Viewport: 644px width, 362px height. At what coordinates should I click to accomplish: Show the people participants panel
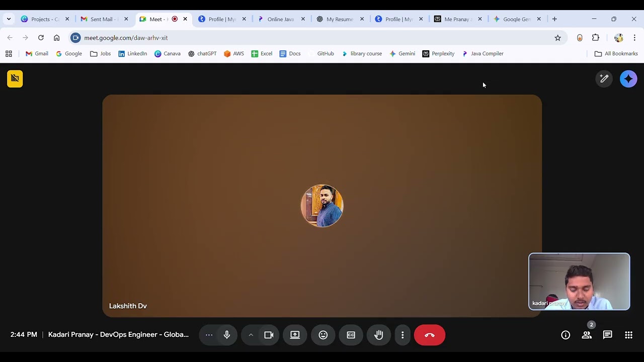[587, 335]
